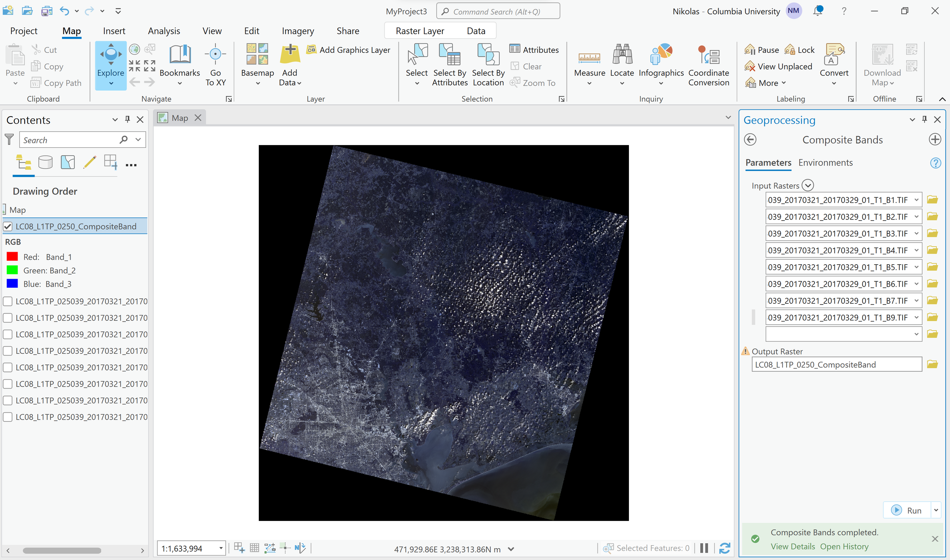This screenshot has height=560, width=950.
Task: Browse for the B1 input raster file
Action: click(932, 199)
